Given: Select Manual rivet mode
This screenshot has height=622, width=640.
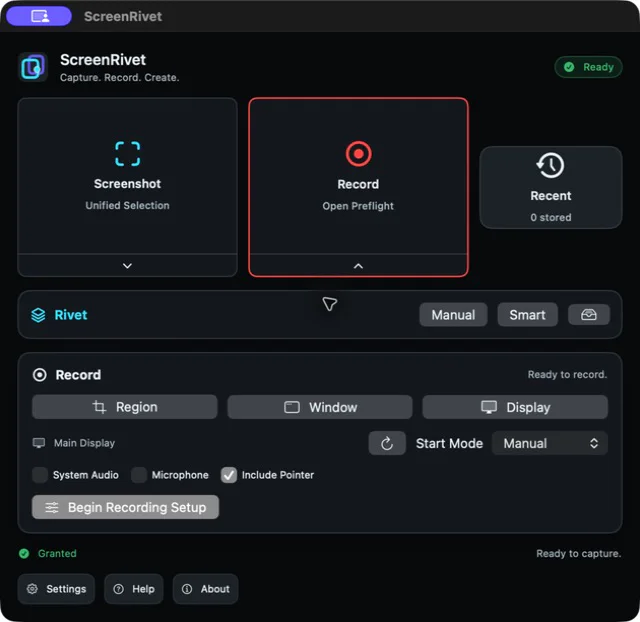Looking at the screenshot, I should (453, 315).
